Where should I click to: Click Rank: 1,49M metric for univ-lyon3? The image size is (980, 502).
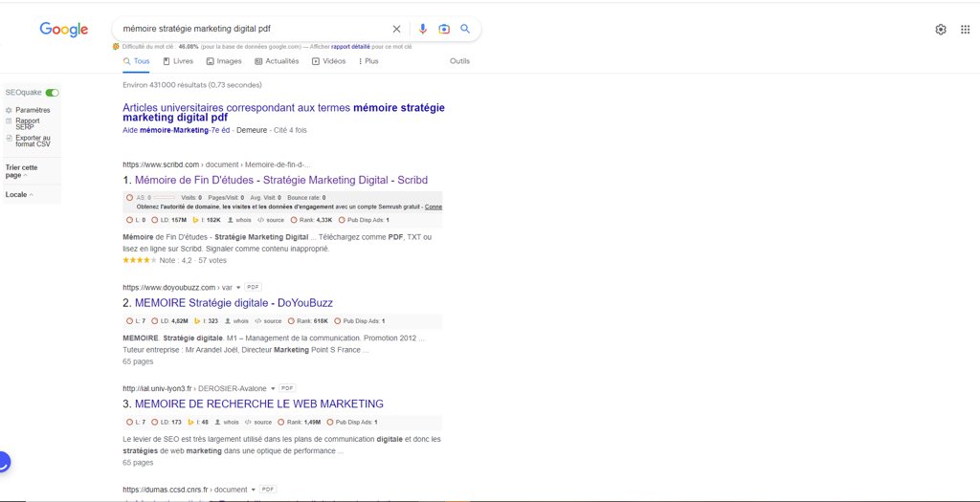pyautogui.click(x=299, y=422)
